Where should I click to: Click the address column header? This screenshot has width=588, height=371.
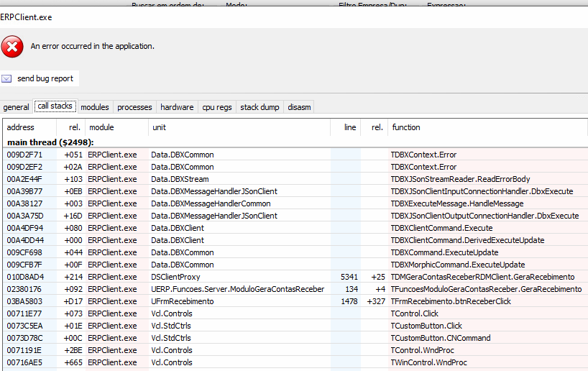20,127
